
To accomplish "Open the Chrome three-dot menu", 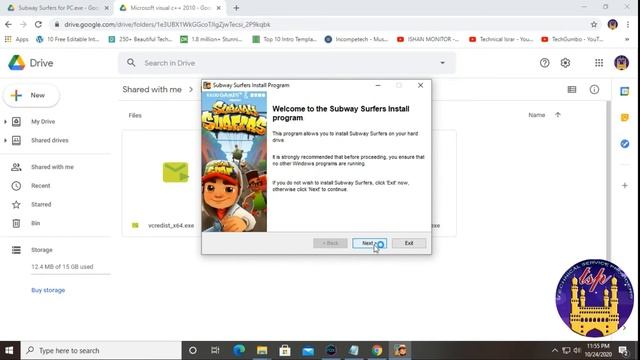I will [x=628, y=24].
